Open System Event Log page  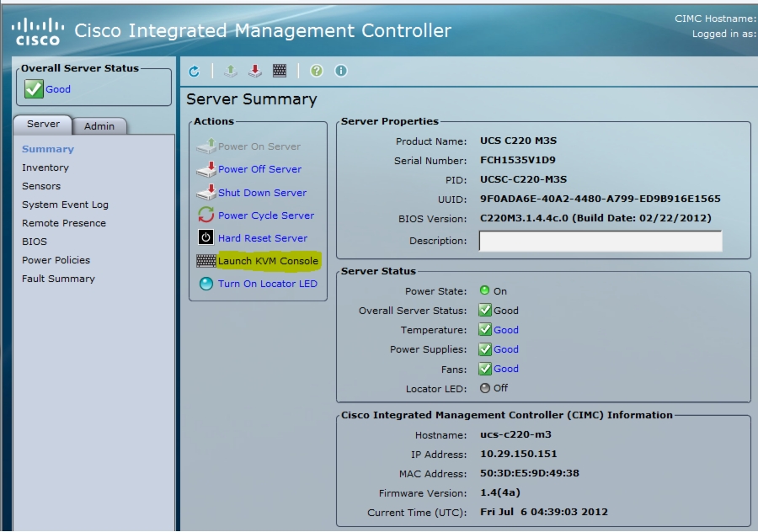pyautogui.click(x=65, y=205)
